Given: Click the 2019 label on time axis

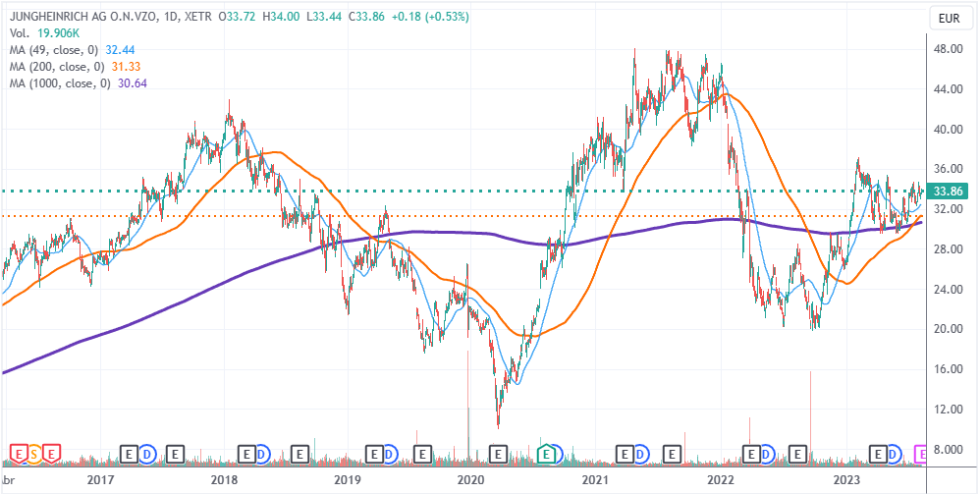Looking at the screenshot, I should pyautogui.click(x=347, y=480).
